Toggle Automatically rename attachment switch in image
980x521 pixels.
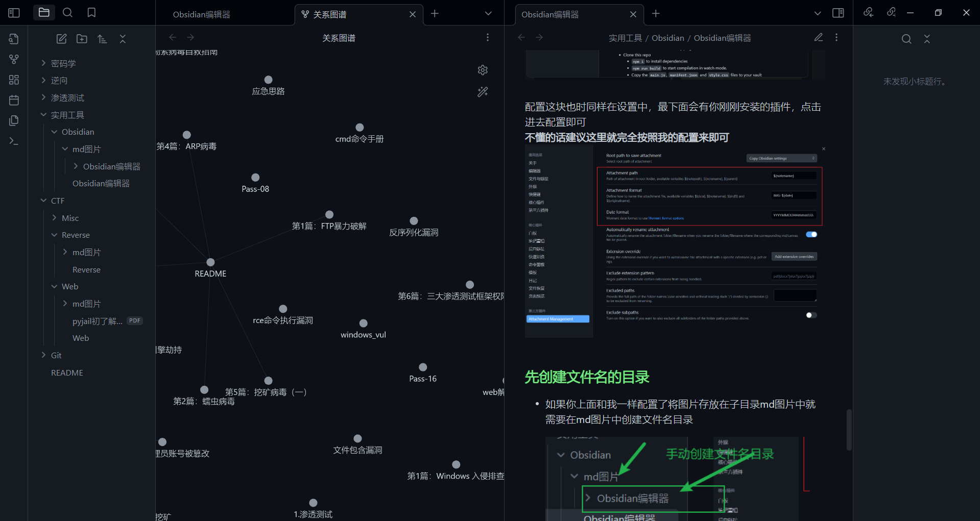coord(811,235)
